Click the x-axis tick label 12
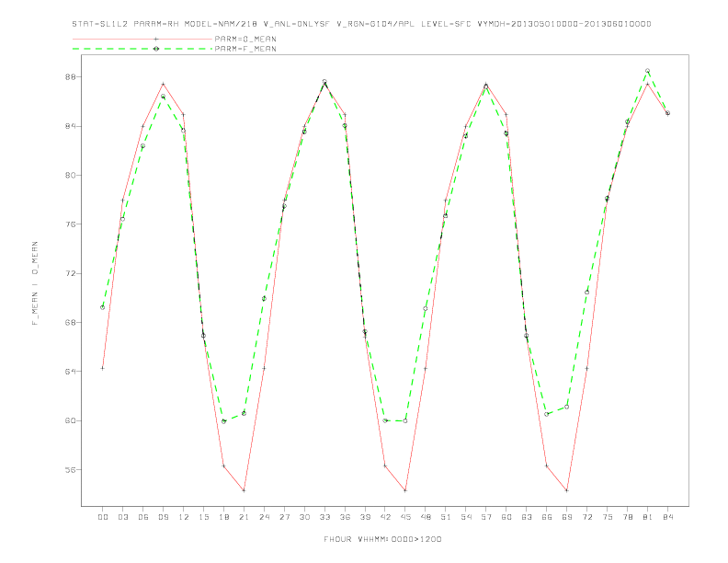Screen dimensions: 728x563 click(184, 517)
